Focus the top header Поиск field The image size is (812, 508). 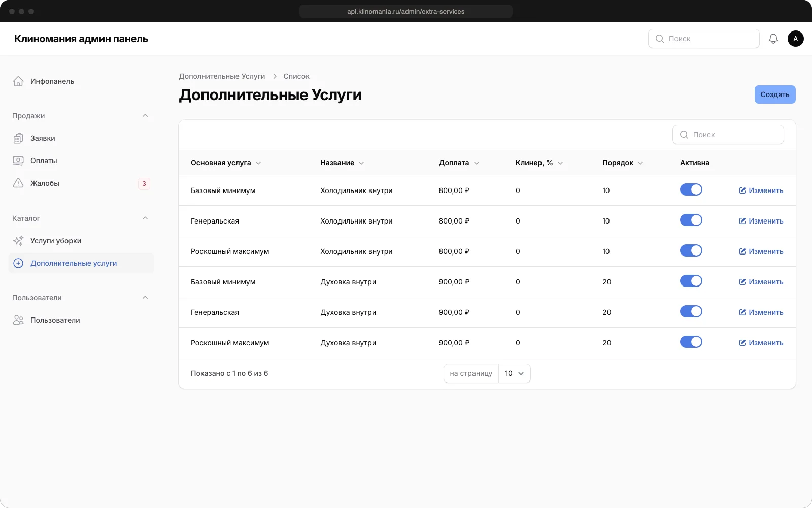(704, 39)
